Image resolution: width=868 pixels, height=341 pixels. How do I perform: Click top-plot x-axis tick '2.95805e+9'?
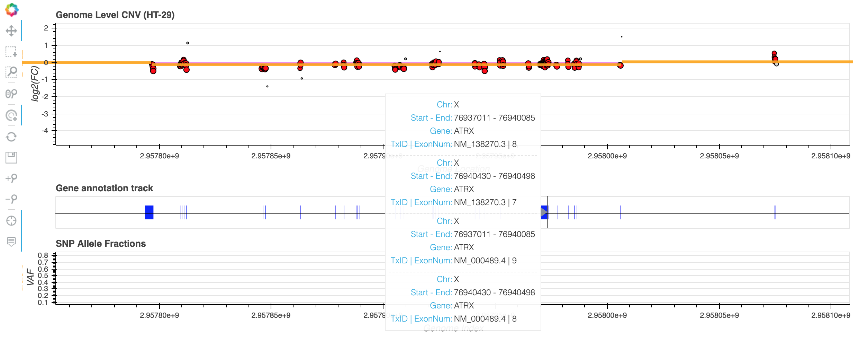tap(719, 156)
